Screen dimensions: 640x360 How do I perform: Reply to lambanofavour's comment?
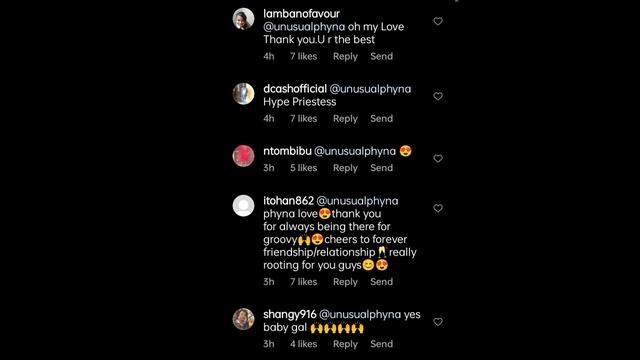345,57
